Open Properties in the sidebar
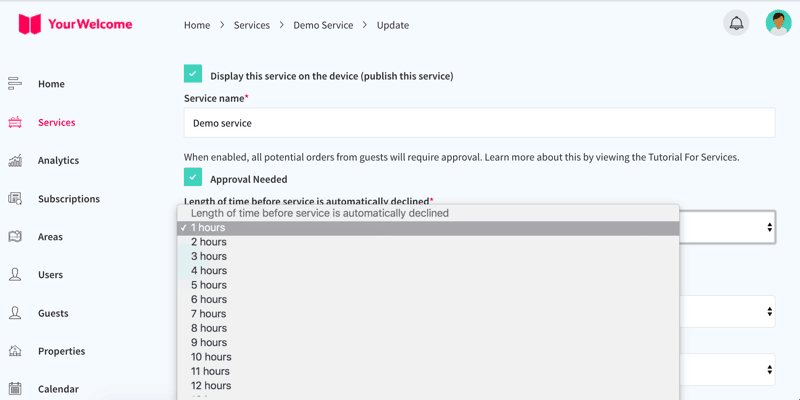This screenshot has height=400, width=800. [61, 351]
